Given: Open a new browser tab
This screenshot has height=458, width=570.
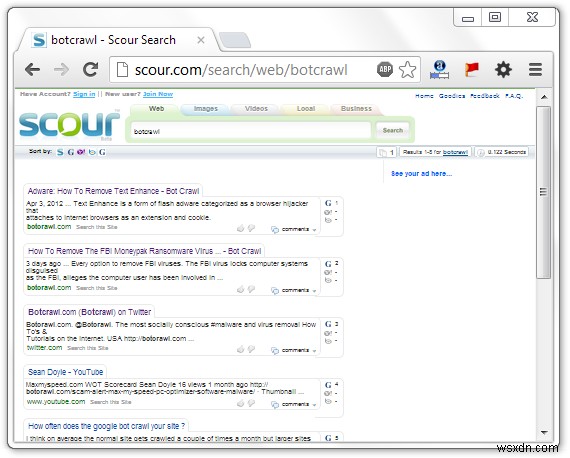Looking at the screenshot, I should 235,40.
